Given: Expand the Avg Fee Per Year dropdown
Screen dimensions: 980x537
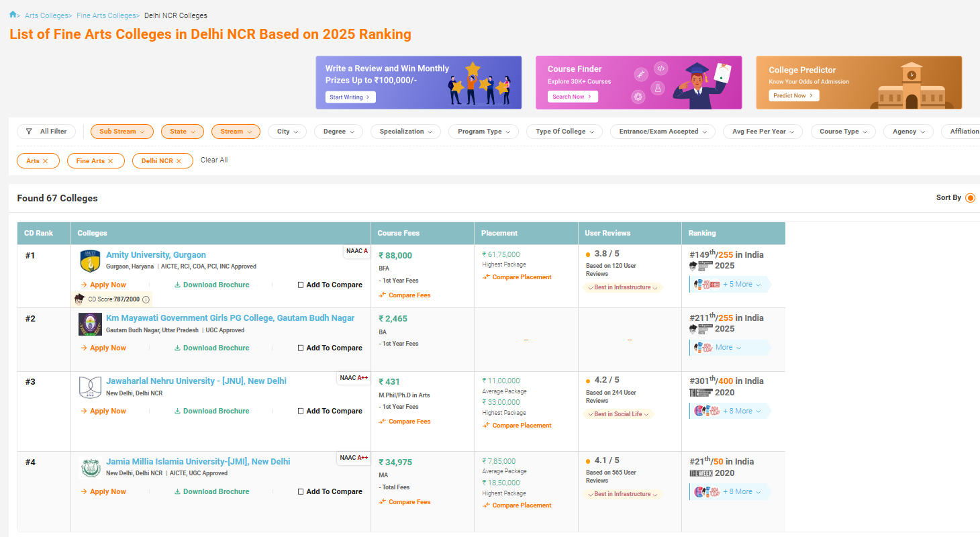Looking at the screenshot, I should (x=762, y=132).
